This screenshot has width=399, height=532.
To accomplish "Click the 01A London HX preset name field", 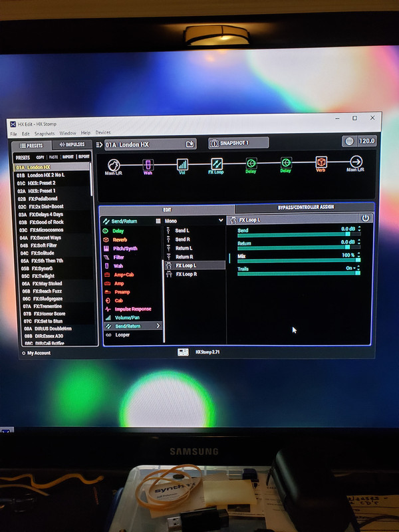I will pos(150,144).
